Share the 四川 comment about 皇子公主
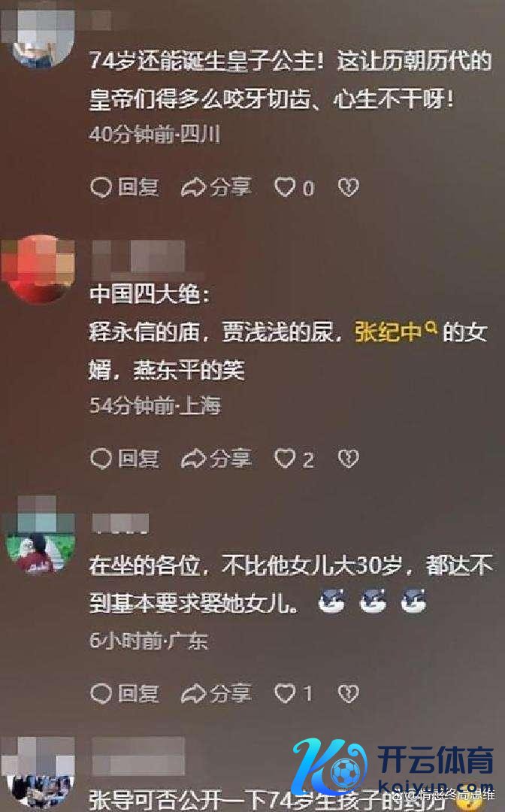 (x=216, y=187)
